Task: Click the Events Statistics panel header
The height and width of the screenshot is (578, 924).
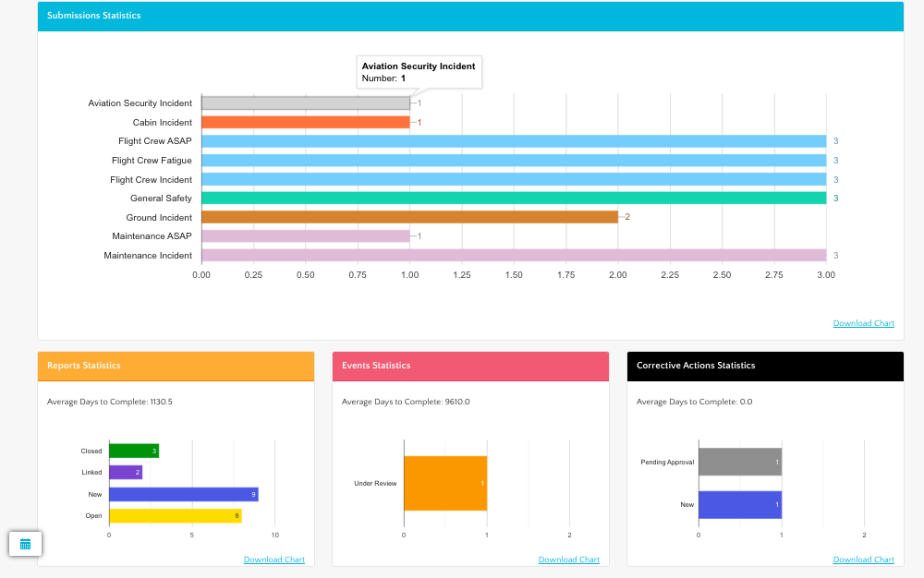Action: (470, 367)
